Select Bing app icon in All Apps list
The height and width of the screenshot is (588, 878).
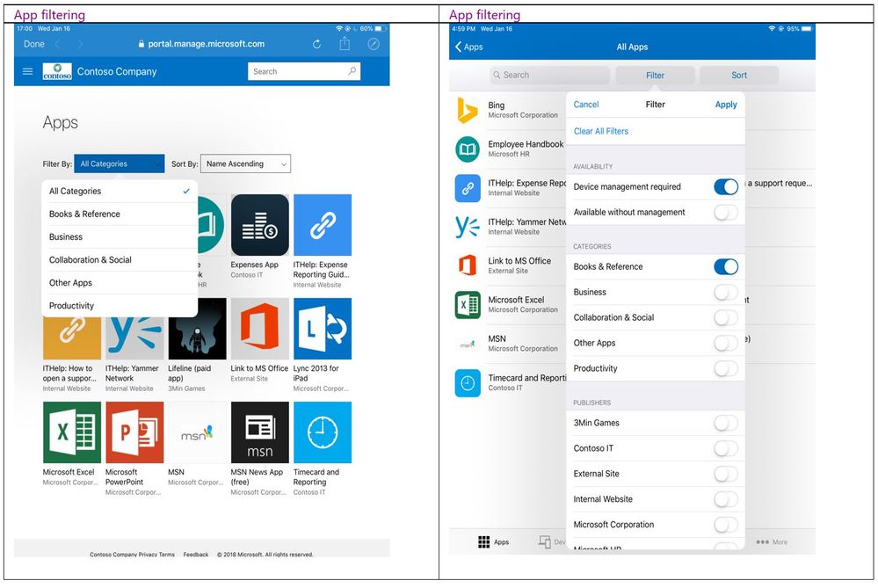(468, 111)
